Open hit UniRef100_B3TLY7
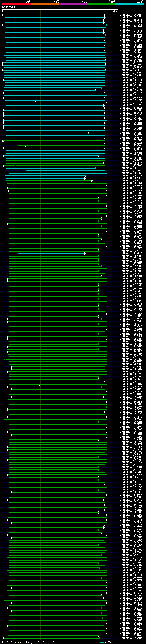 pos(131,17)
